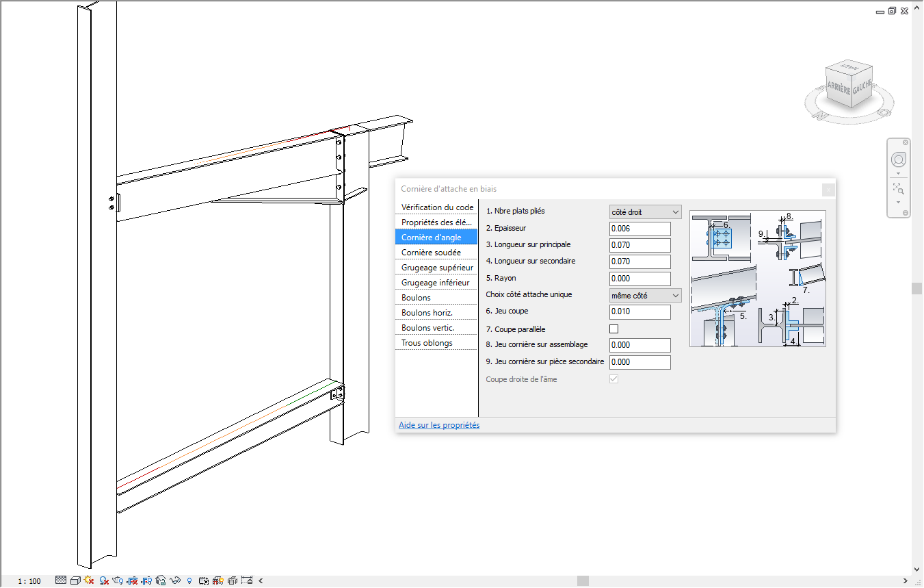Click the Zoom tool in navigation bar
924x588 pixels.
click(898, 189)
